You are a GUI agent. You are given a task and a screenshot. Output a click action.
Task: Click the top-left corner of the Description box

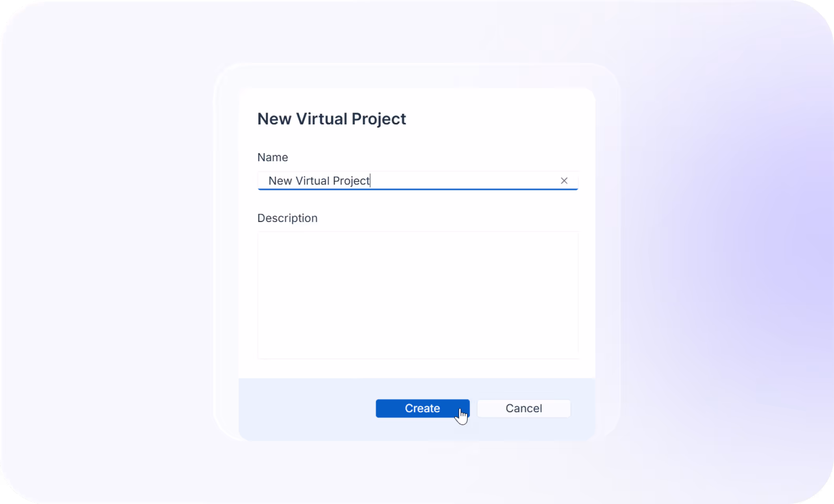pyautogui.click(x=266, y=239)
